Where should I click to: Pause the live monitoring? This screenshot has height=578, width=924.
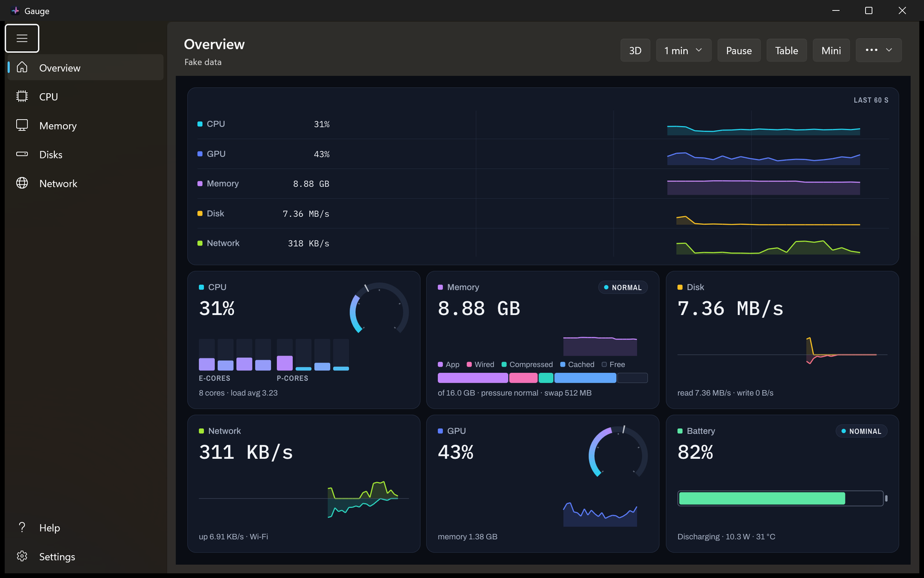(739, 50)
